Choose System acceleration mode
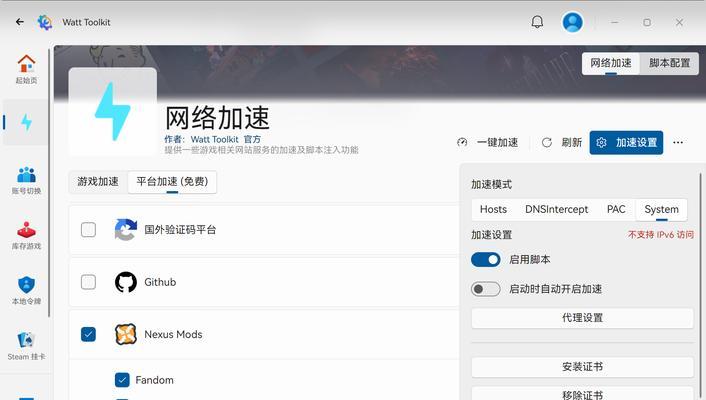Image resolution: width=706 pixels, height=400 pixels. tap(661, 209)
